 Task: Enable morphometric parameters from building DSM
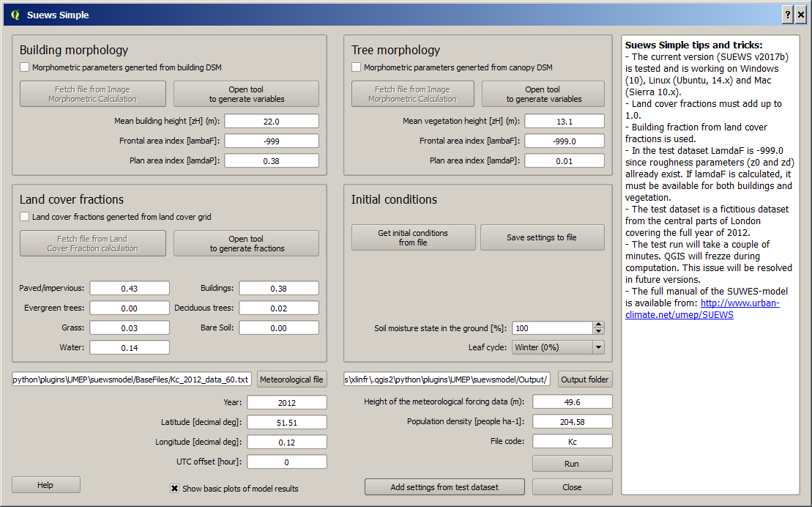coord(24,67)
